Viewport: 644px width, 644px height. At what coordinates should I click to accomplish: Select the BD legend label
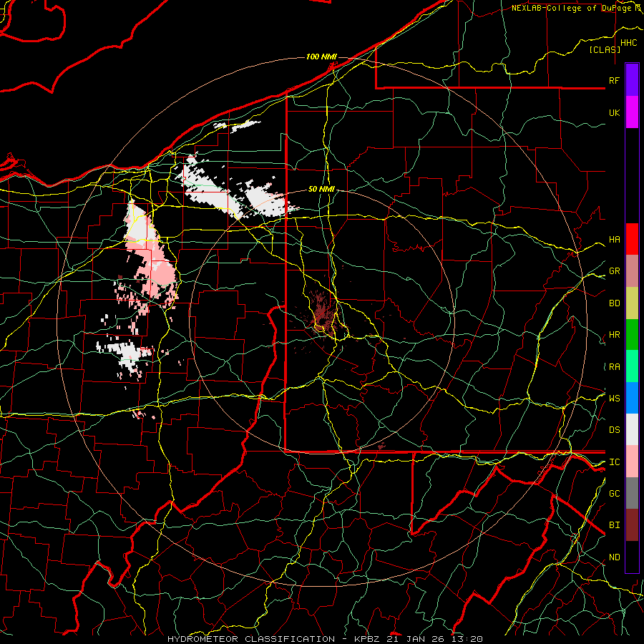click(x=614, y=303)
